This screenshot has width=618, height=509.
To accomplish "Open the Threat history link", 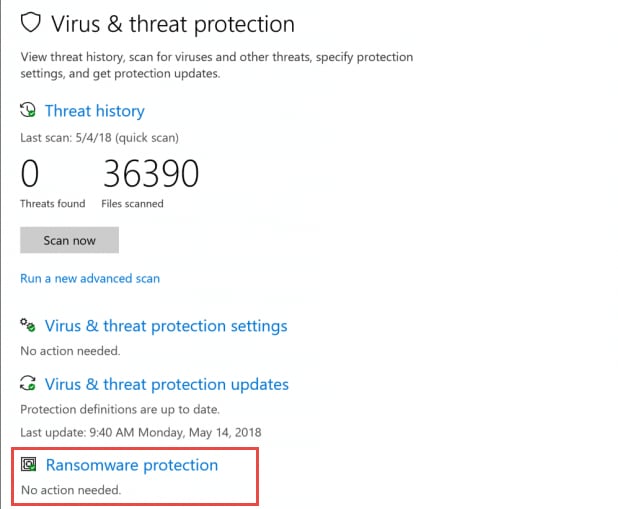I will (x=94, y=111).
